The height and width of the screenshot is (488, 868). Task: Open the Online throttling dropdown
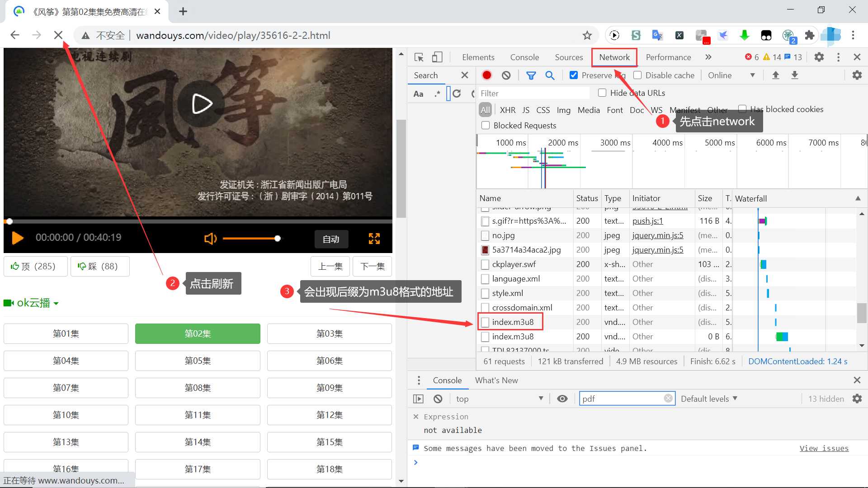731,75
